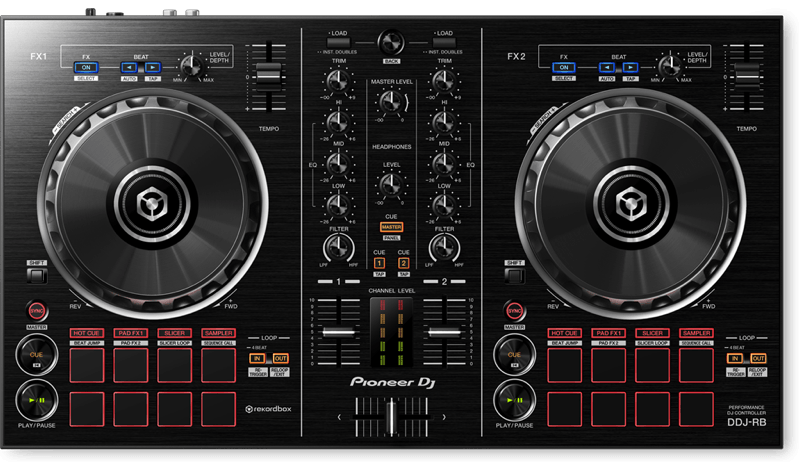This screenshot has width=800, height=475.
Task: Tap FX2 BEAT left arrow button
Action: tap(607, 67)
